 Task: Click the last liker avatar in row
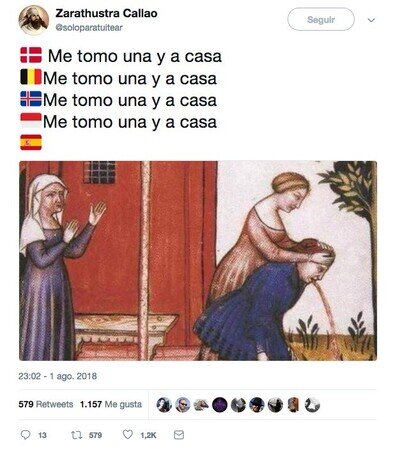tap(312, 405)
